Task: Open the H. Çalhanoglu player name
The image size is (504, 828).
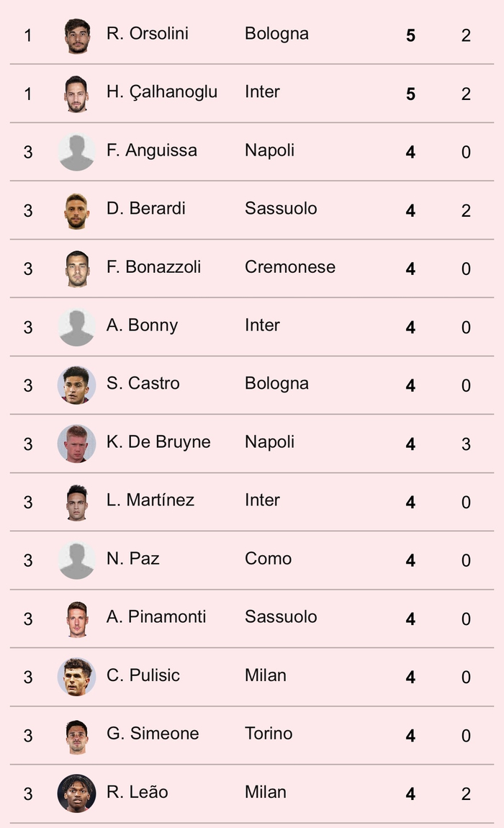Action: click(x=162, y=92)
